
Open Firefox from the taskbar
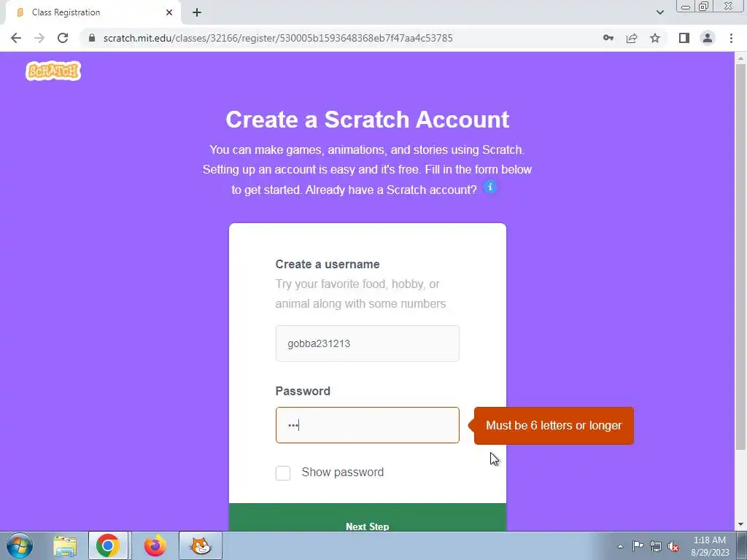[x=155, y=545]
